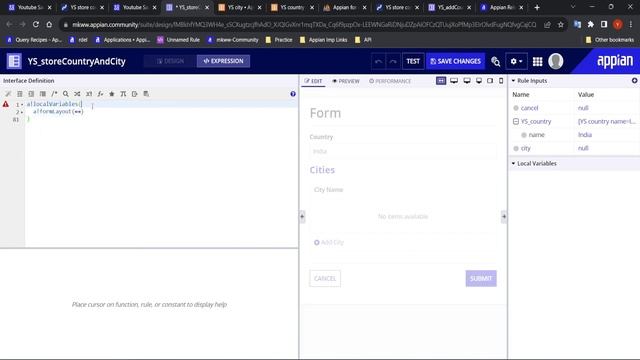640x360 pixels.
Task: Collapse the YS_country rule input
Action: 516,122
